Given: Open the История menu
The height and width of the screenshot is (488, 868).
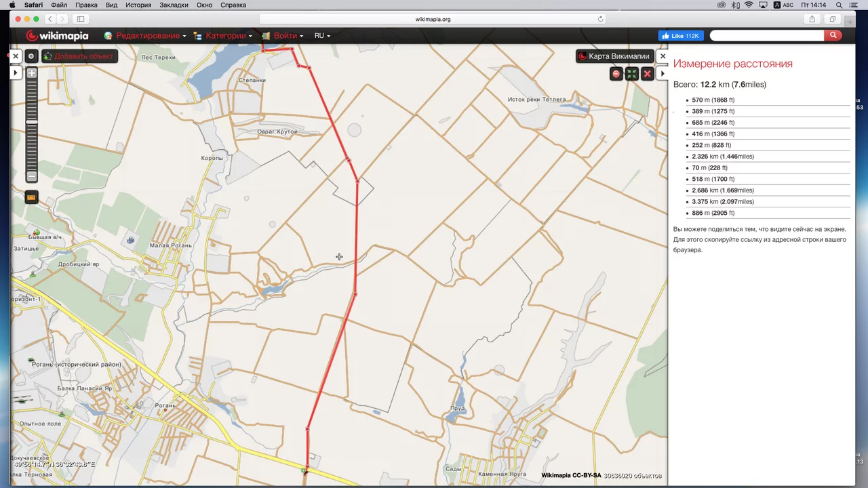Looking at the screenshot, I should (138, 5).
